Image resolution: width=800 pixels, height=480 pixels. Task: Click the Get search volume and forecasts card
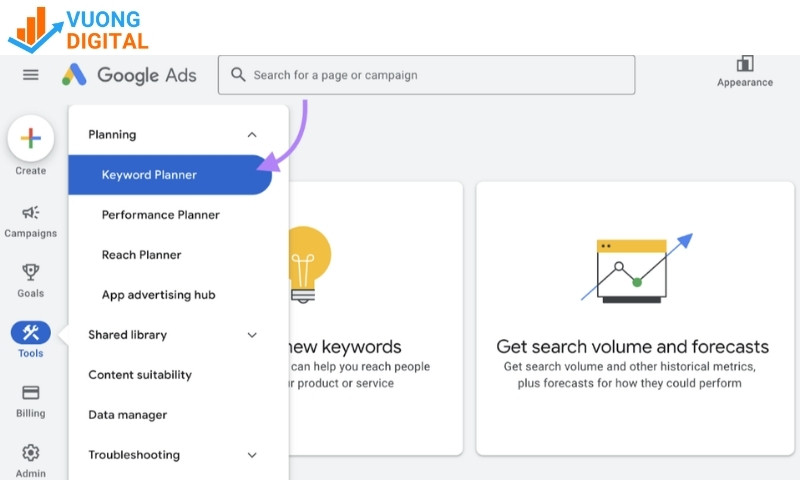click(x=632, y=318)
